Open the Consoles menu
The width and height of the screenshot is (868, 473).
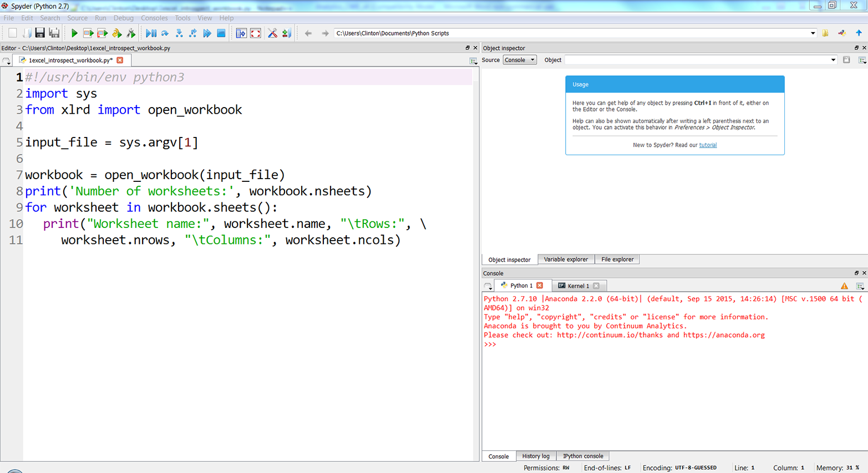[154, 18]
